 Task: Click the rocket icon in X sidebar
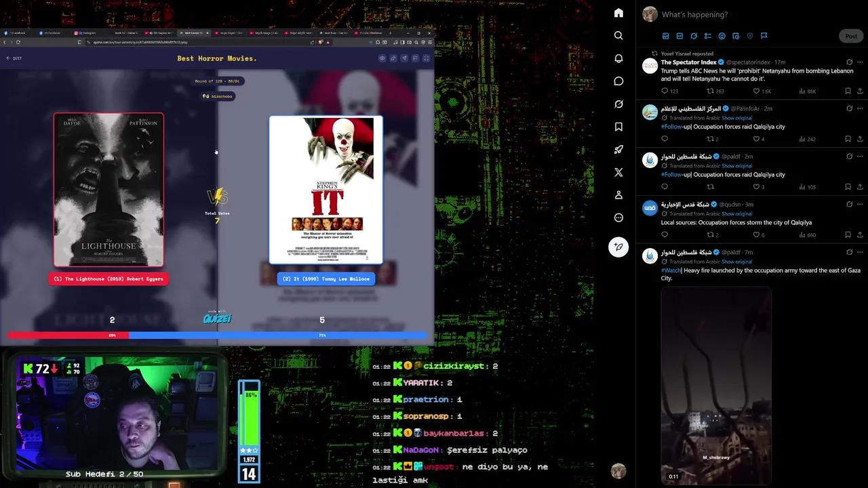[x=618, y=150]
